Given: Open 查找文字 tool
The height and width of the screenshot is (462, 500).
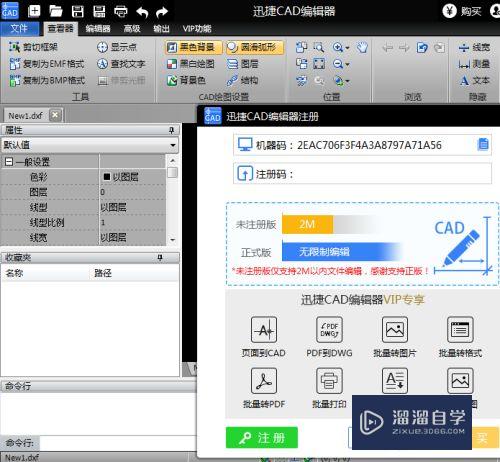Looking at the screenshot, I should (121, 64).
